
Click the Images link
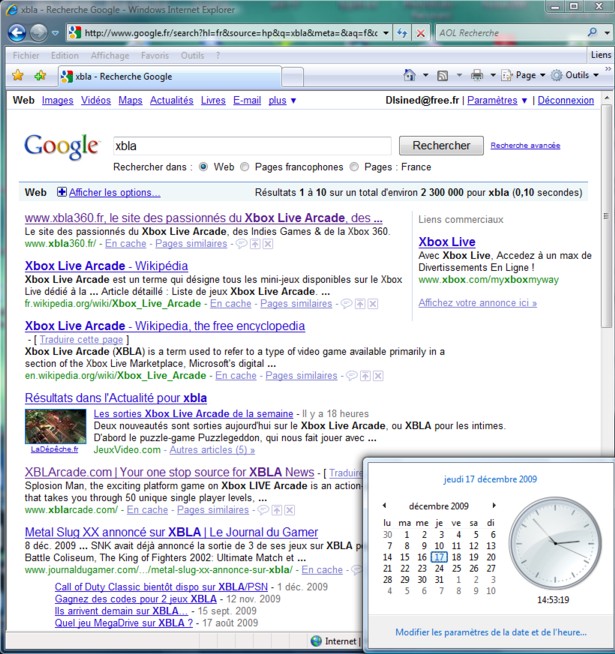pos(58,101)
